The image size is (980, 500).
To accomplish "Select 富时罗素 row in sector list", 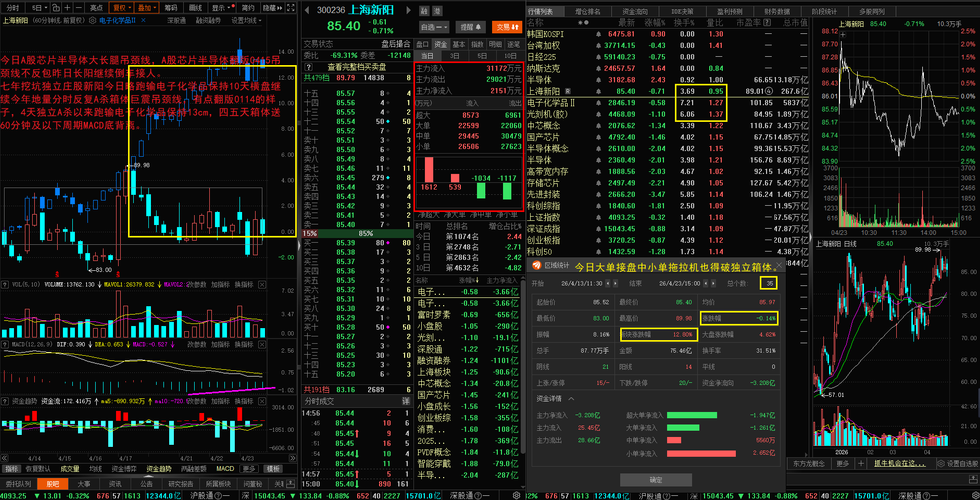I will 468,314.
